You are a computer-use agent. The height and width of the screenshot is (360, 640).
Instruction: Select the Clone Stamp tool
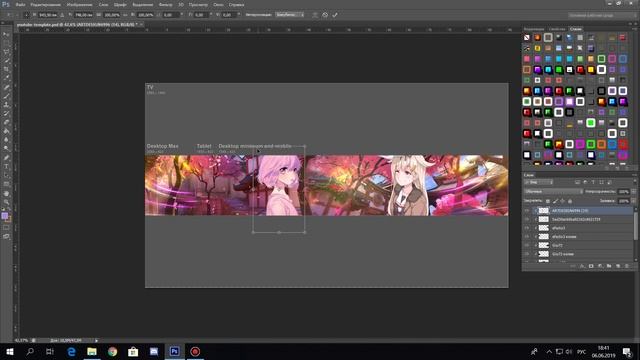click(x=6, y=105)
